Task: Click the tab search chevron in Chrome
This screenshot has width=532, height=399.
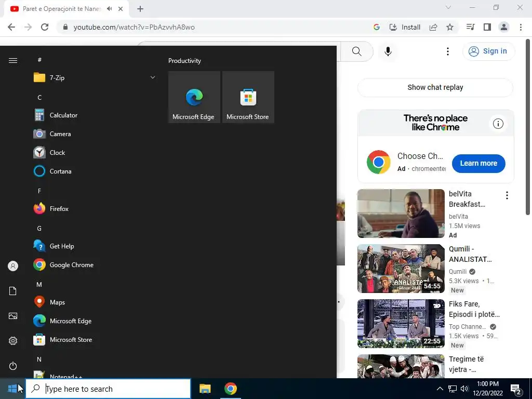Action: point(448,7)
